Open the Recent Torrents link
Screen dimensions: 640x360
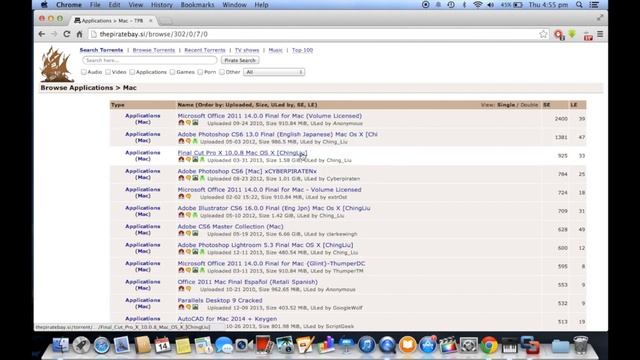205,50
